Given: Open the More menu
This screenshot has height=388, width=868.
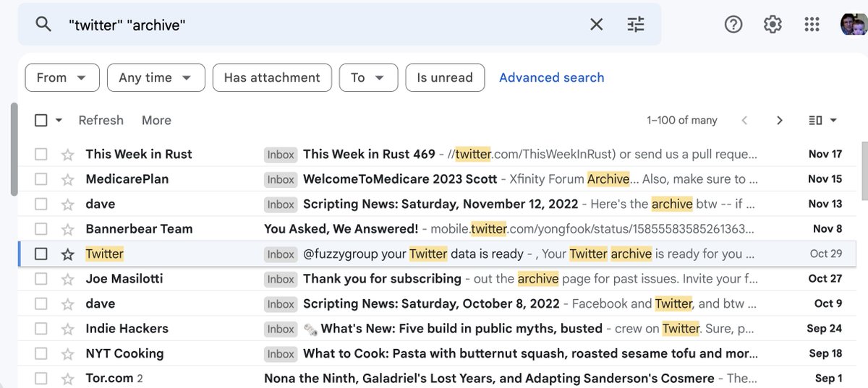Looking at the screenshot, I should pyautogui.click(x=156, y=120).
